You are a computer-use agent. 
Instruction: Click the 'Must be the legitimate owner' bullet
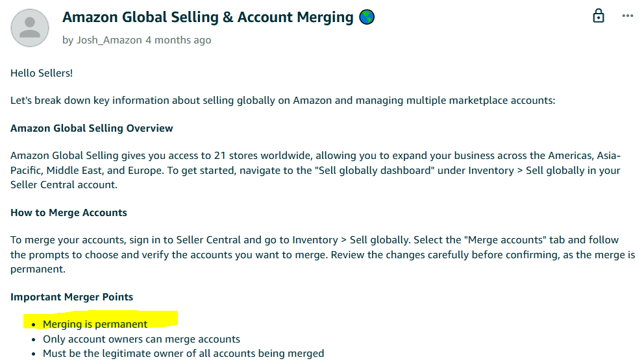[183, 354]
